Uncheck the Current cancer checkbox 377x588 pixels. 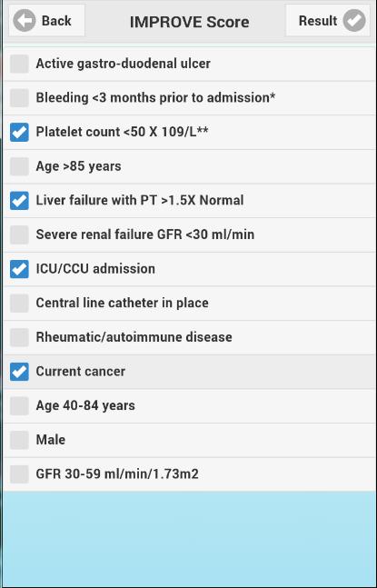(x=19, y=372)
